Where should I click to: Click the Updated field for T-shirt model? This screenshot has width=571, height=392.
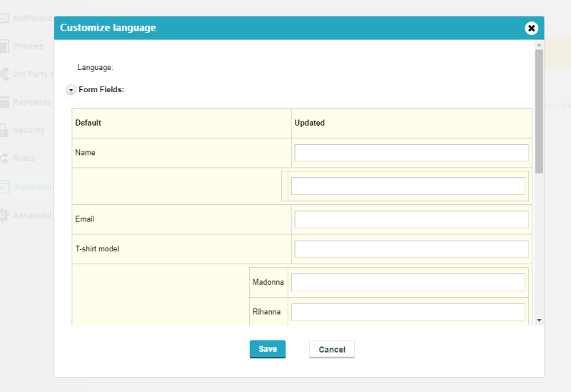[x=412, y=249]
